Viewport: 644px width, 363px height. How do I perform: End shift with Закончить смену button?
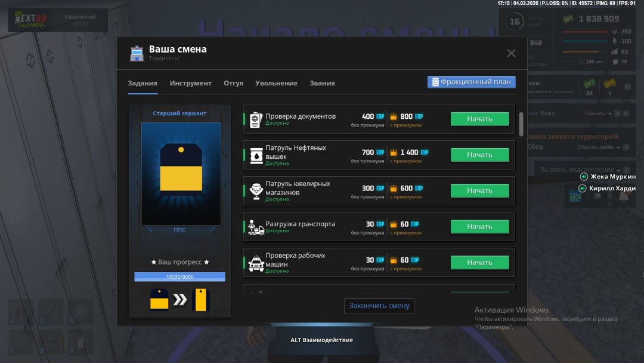point(379,306)
